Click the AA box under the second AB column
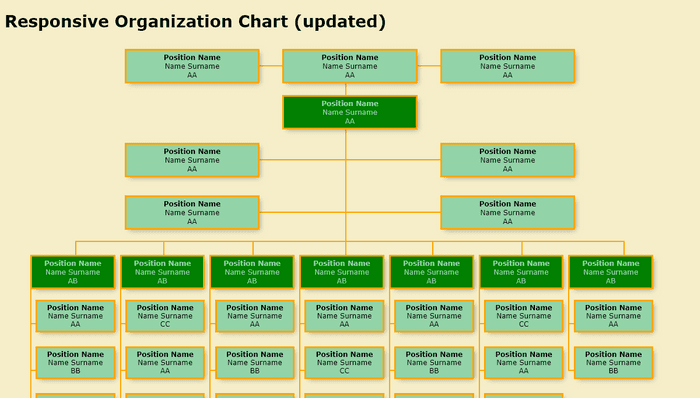This screenshot has width=700, height=398. (x=165, y=363)
